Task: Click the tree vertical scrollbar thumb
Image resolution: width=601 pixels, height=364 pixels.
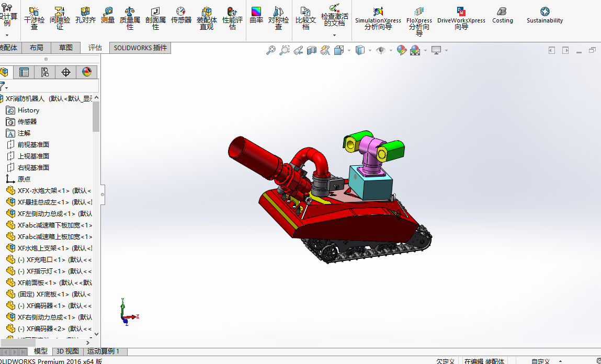Action: coord(96,117)
